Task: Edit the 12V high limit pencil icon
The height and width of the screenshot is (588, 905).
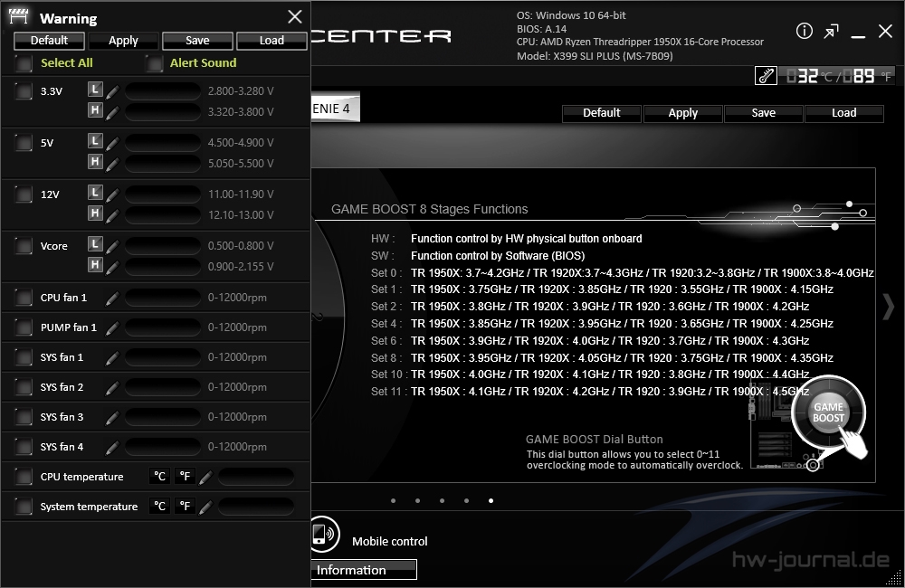Action: [x=112, y=215]
